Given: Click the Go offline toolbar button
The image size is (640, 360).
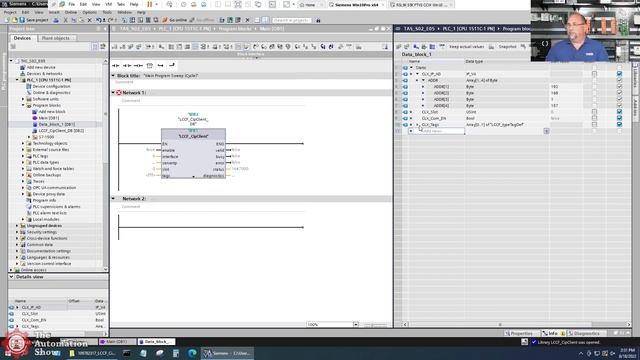Looking at the screenshot, I should click(x=202, y=20).
